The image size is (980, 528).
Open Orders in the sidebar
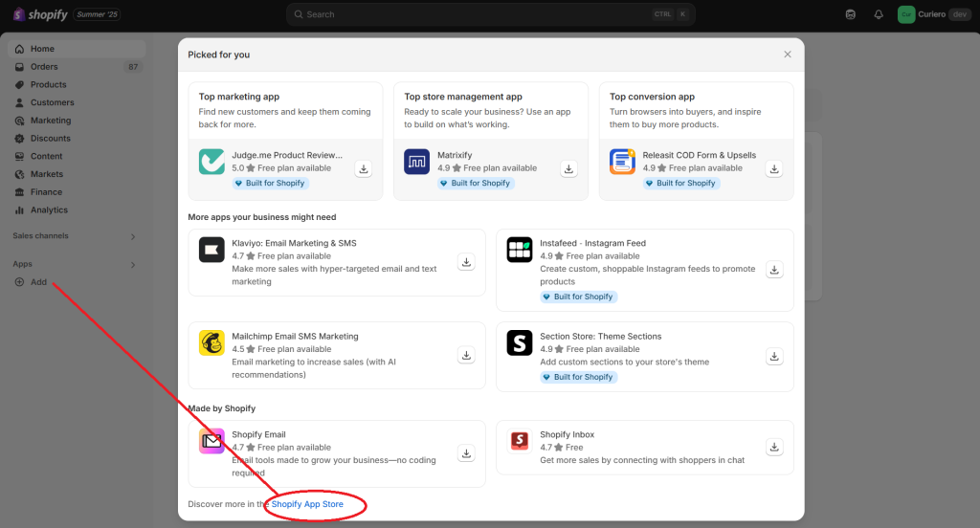pyautogui.click(x=77, y=67)
